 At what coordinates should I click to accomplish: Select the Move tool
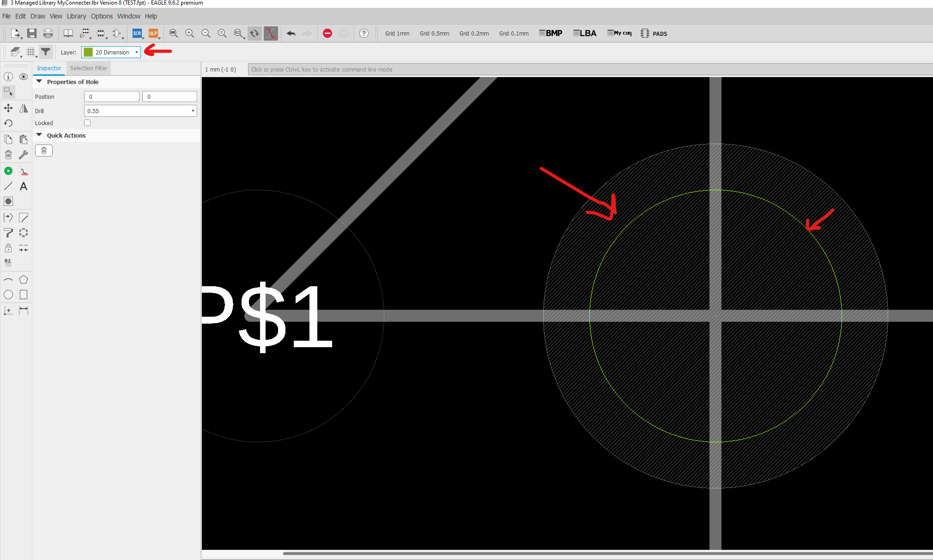pyautogui.click(x=8, y=108)
